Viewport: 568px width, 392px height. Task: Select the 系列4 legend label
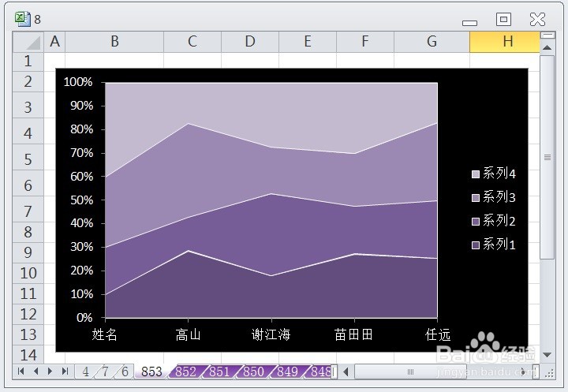click(499, 174)
